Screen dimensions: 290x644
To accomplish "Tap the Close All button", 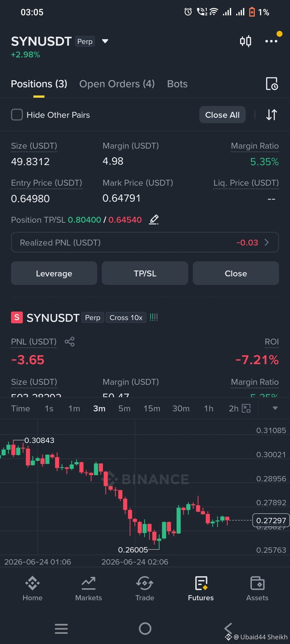I will pyautogui.click(x=222, y=115).
